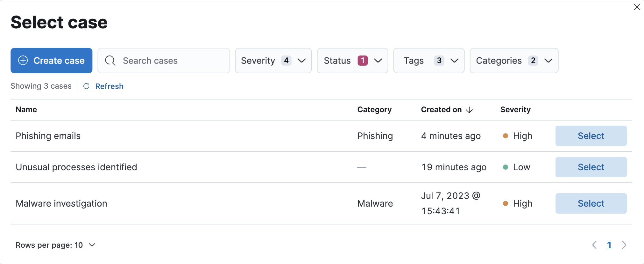This screenshot has width=644, height=264.
Task: Click the Refresh link
Action: point(109,86)
